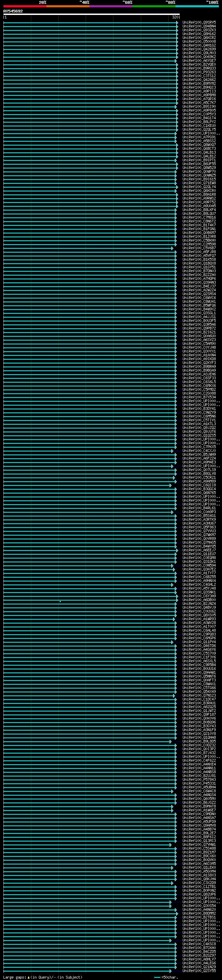Select hit UniRef100_B7CKA0
This screenshot has height=980, width=222.
coord(199,948)
